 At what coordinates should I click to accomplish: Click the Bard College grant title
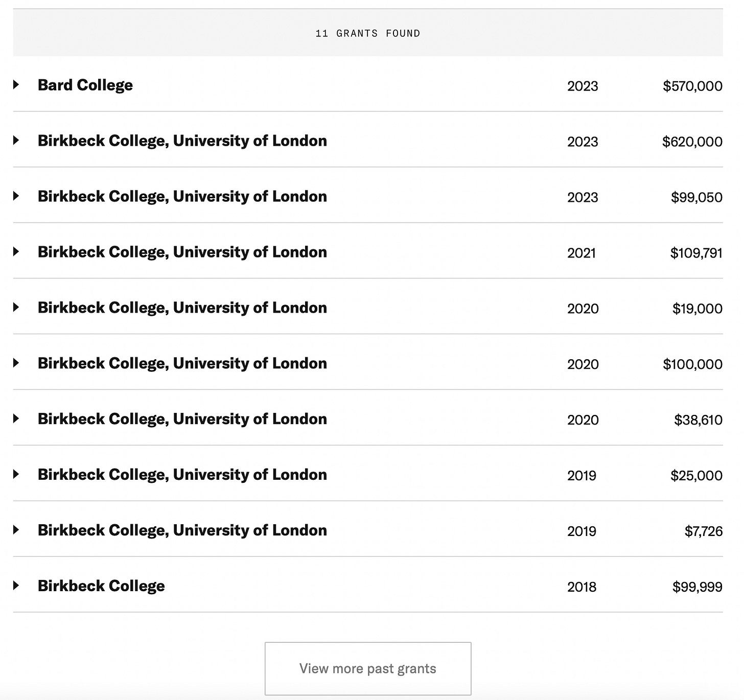coord(85,85)
